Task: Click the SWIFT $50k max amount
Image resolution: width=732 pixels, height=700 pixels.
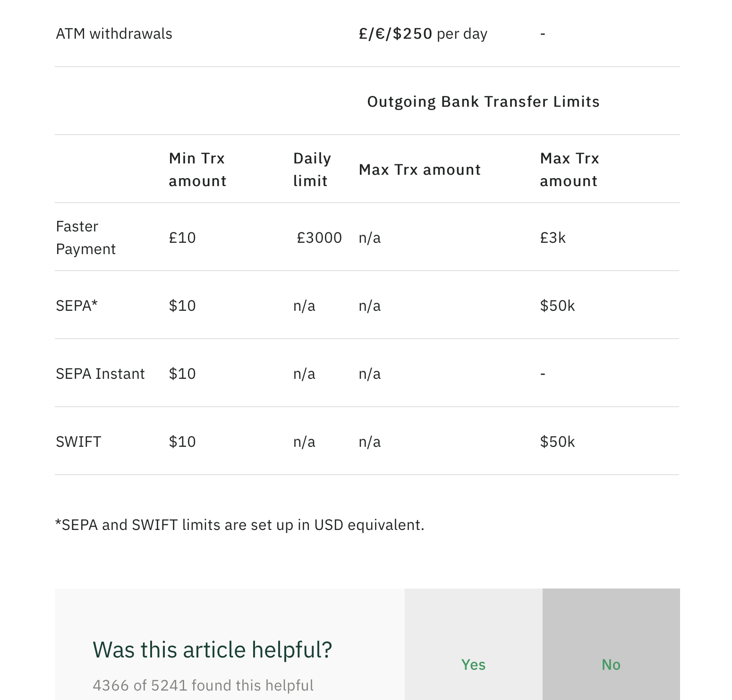Action: 557,442
